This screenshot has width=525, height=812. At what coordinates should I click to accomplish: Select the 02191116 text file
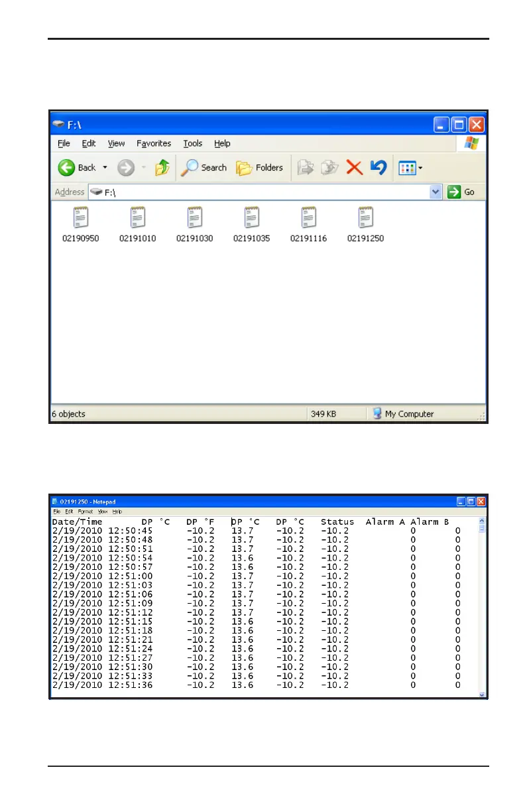pos(308,225)
